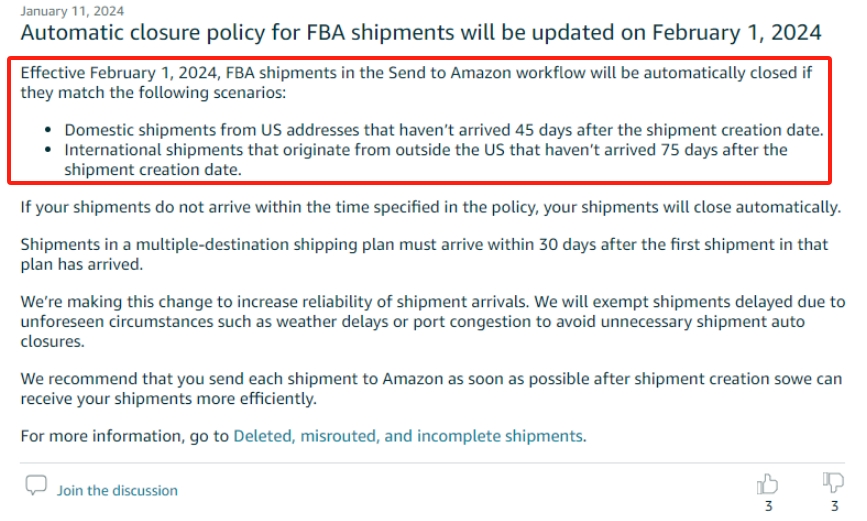
Task: Click the multiple-destination shipping plan paragraph
Action: [424, 254]
